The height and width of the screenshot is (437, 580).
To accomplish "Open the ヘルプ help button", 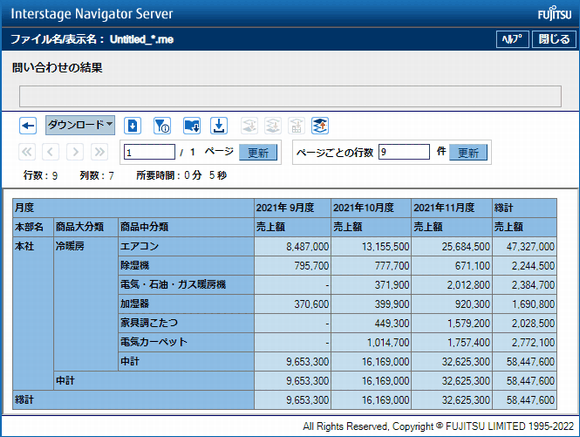I will (512, 39).
